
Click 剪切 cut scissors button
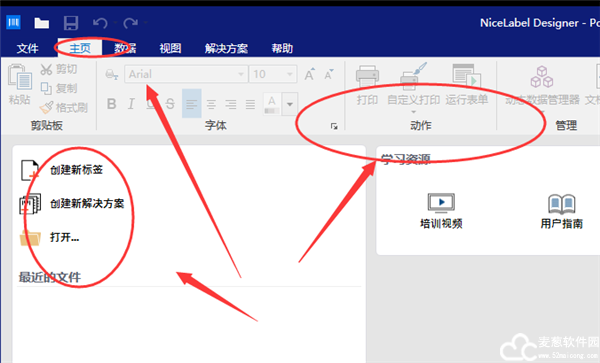(59, 69)
